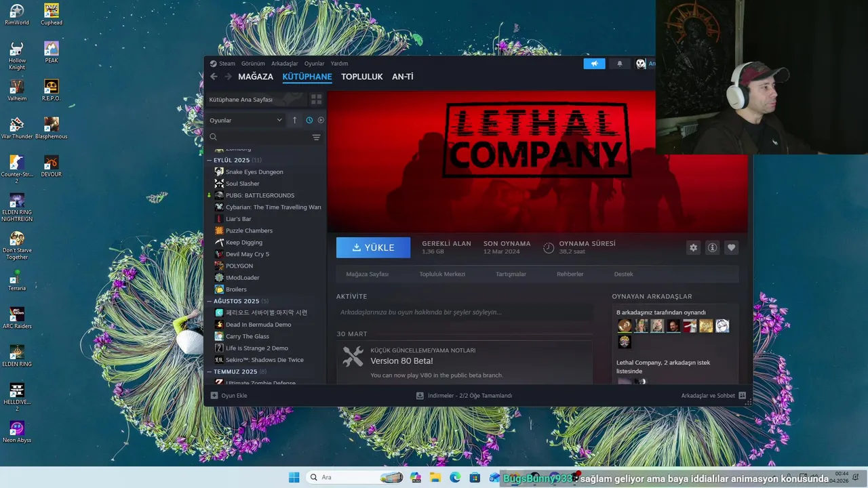The image size is (868, 488).
Task: Open advanced filter options icon
Action: coord(316,137)
